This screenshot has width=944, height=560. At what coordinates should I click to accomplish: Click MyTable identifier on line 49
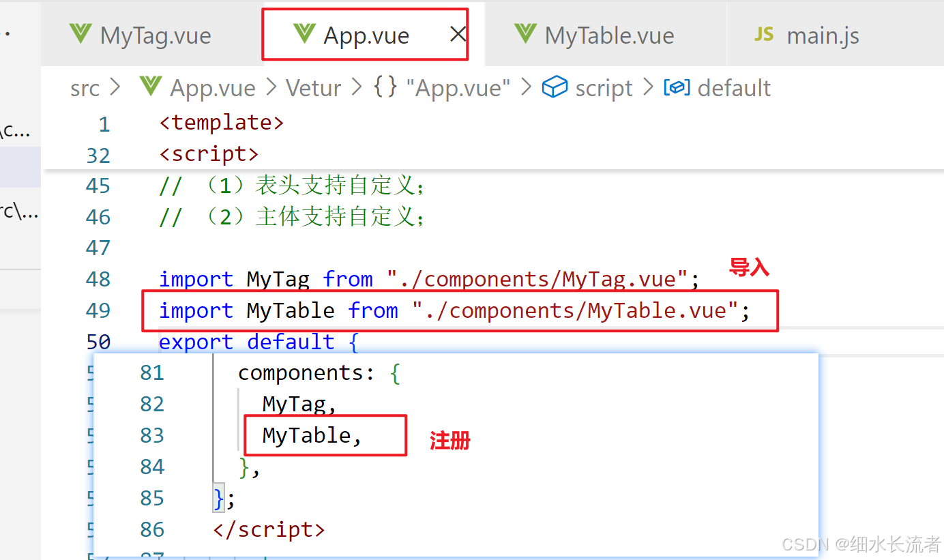pyautogui.click(x=291, y=310)
